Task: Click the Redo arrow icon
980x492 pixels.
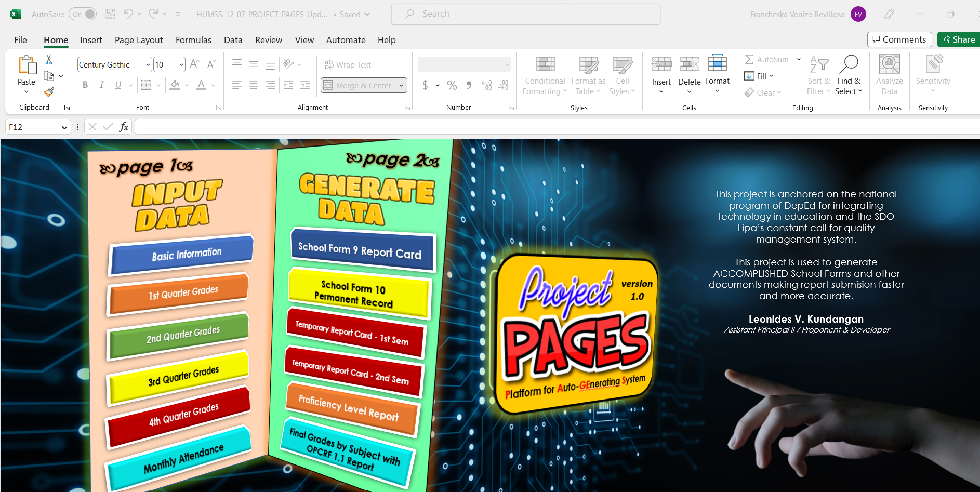Action: [x=153, y=14]
